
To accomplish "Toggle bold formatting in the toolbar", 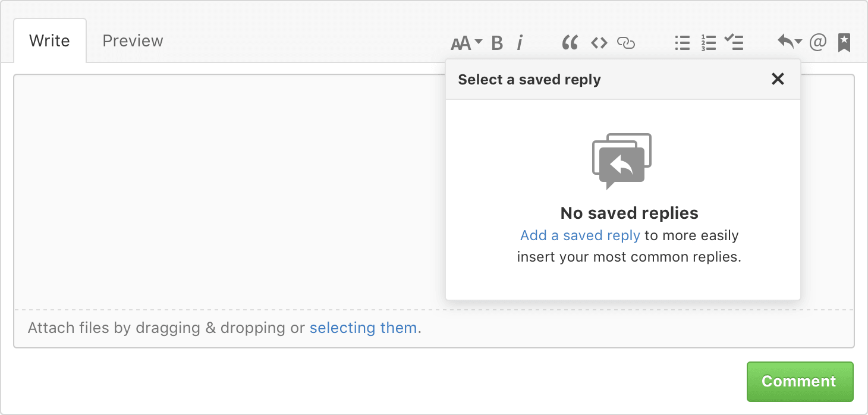I will [x=496, y=42].
